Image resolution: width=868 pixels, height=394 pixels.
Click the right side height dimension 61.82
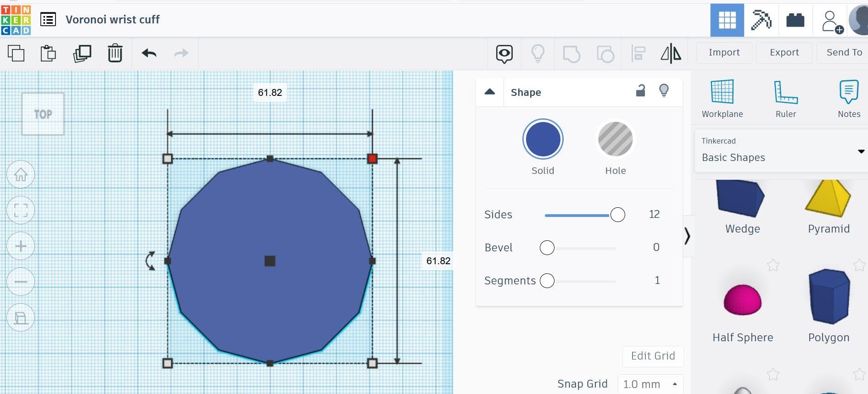[x=438, y=261]
